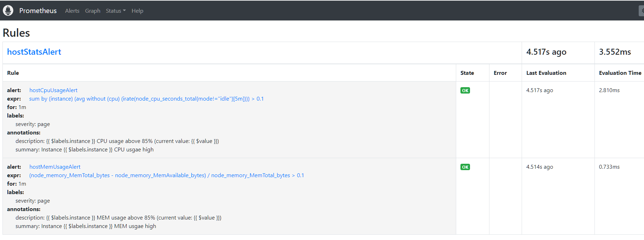Screen dimensions: 644x240
Task: Click the Last Evaluation column header
Action: click(546, 73)
